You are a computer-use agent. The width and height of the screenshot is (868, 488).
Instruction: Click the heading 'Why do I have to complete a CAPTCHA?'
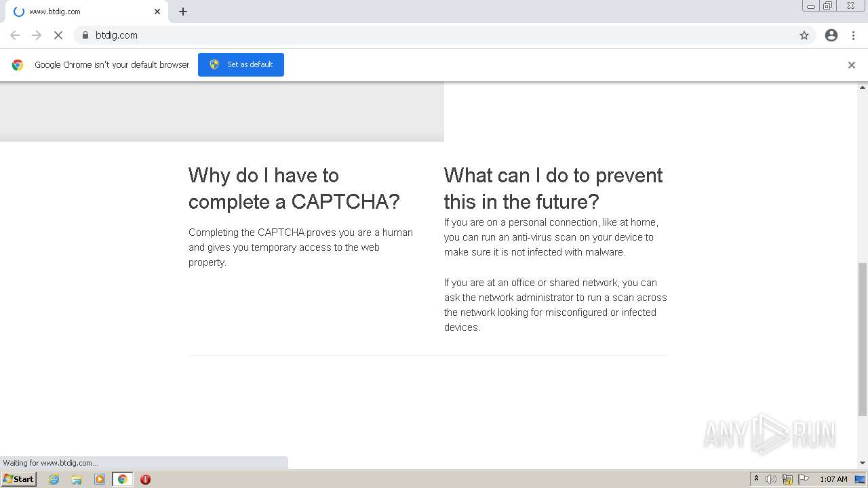294,188
